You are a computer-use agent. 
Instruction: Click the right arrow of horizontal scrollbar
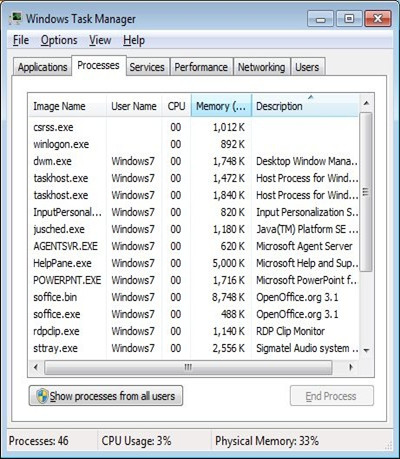350,367
